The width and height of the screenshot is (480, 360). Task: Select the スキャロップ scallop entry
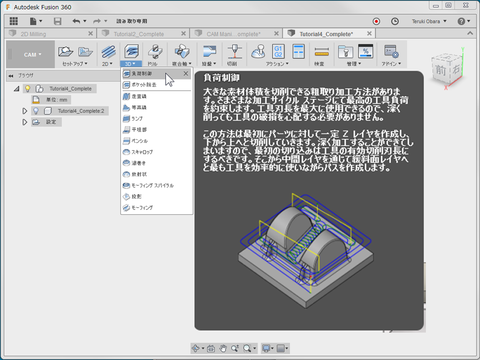point(156,152)
